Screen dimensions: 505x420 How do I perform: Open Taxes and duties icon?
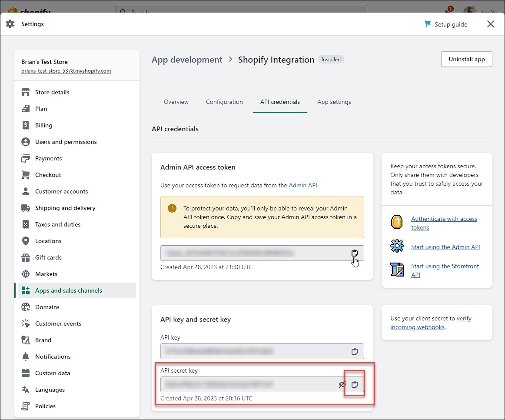click(26, 224)
